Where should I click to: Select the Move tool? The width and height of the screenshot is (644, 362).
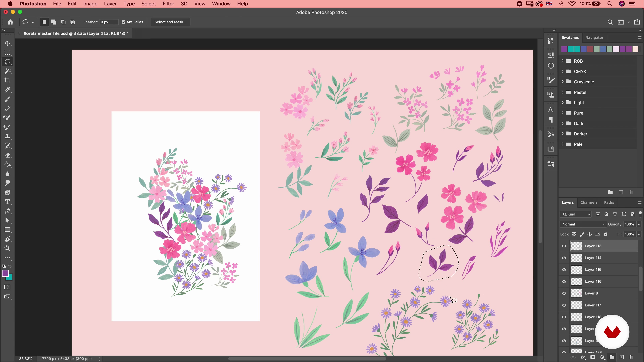(x=7, y=43)
